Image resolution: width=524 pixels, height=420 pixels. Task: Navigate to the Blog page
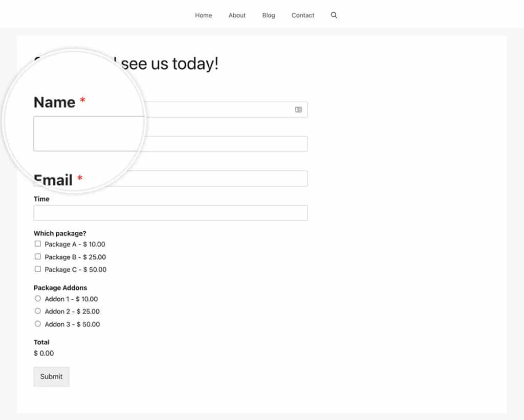tap(268, 15)
